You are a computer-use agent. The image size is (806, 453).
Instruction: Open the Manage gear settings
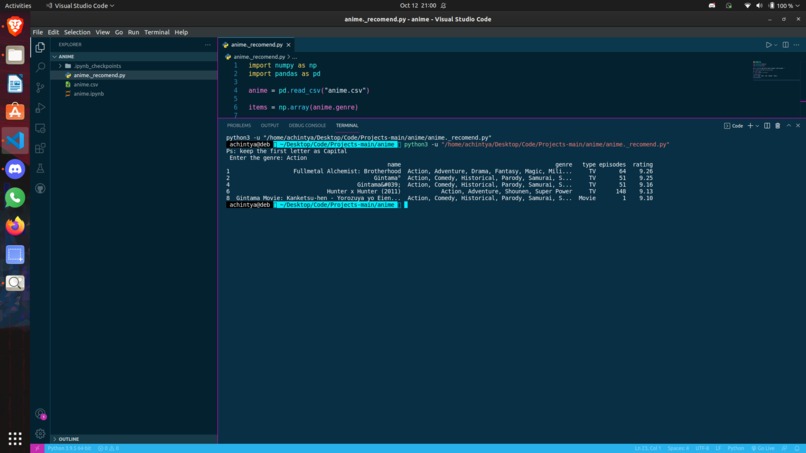(x=40, y=433)
